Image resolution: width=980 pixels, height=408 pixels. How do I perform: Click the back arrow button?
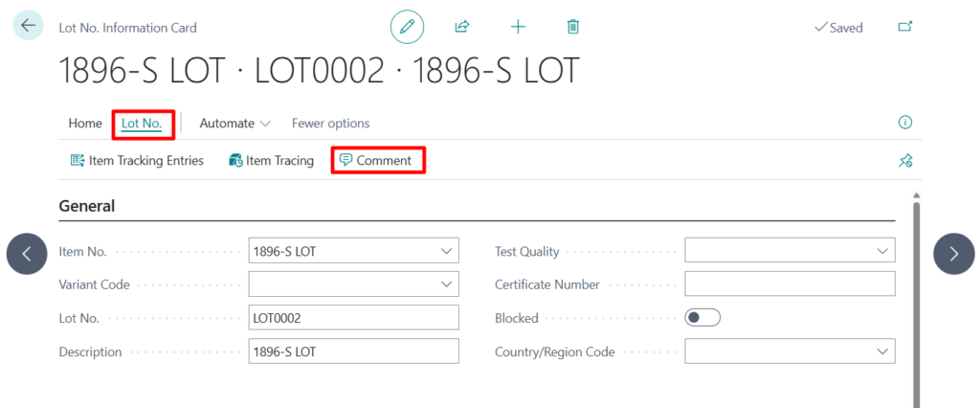[27, 26]
